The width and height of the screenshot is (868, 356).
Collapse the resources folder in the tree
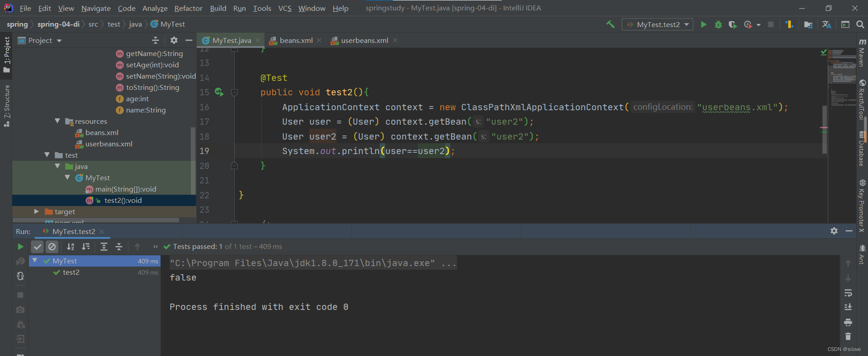[x=57, y=121]
